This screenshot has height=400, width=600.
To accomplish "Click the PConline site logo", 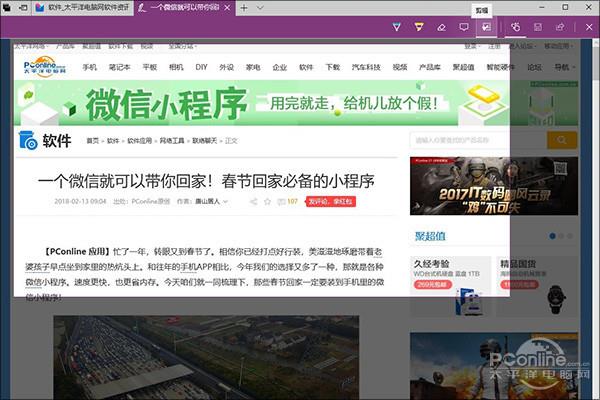I will (x=44, y=67).
